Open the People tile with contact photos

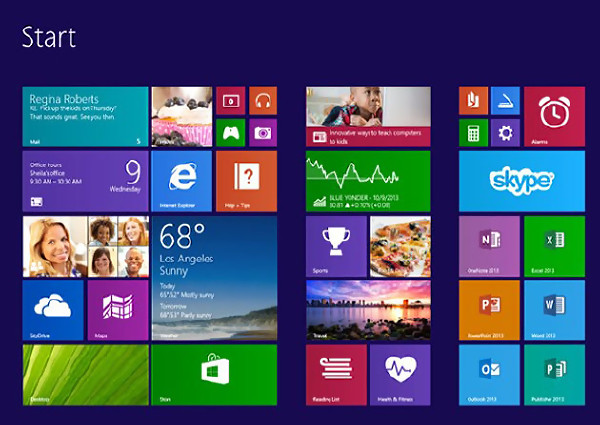86,246
